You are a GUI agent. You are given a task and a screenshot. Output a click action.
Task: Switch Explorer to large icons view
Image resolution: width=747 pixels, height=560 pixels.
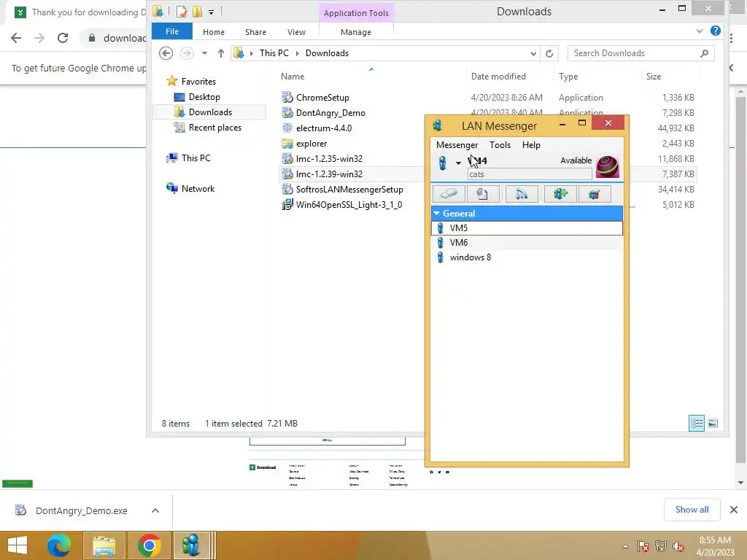click(x=713, y=423)
